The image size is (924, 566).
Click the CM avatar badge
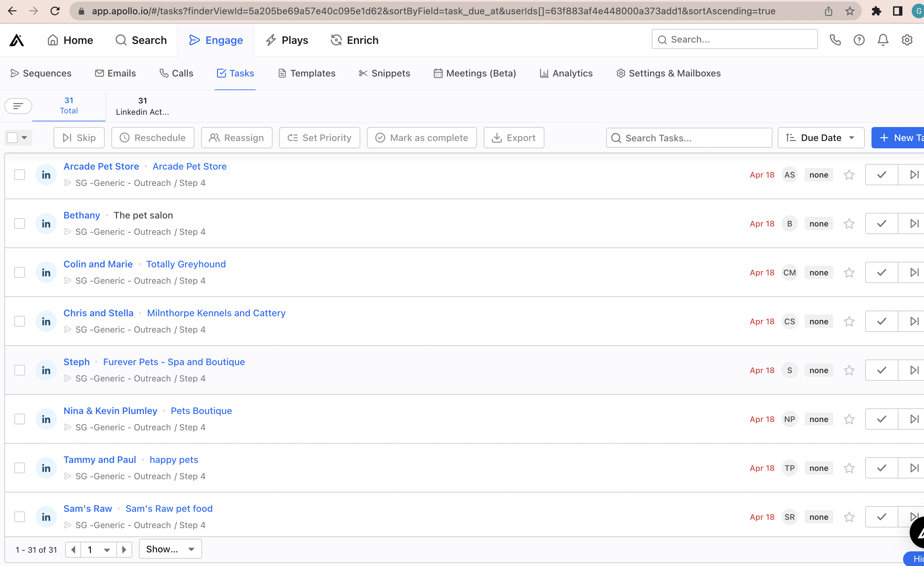[789, 273]
